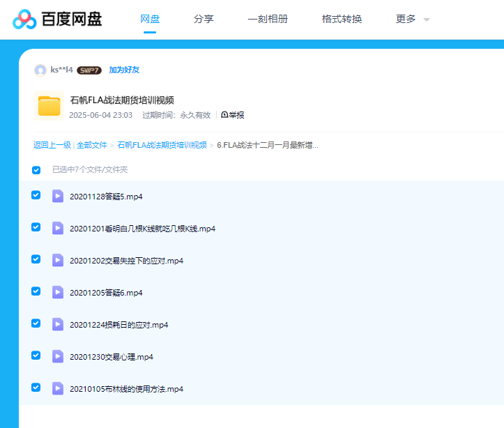Click video icon for 20201230交易心理.mp4
This screenshot has height=428, width=504.
coord(58,356)
